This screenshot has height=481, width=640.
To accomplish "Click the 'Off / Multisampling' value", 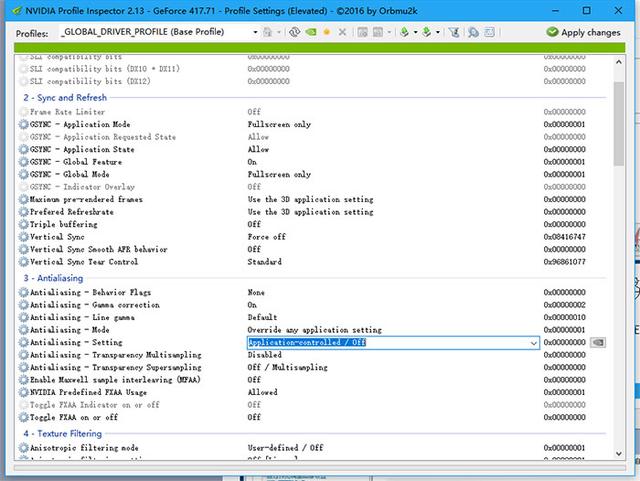I will (287, 367).
